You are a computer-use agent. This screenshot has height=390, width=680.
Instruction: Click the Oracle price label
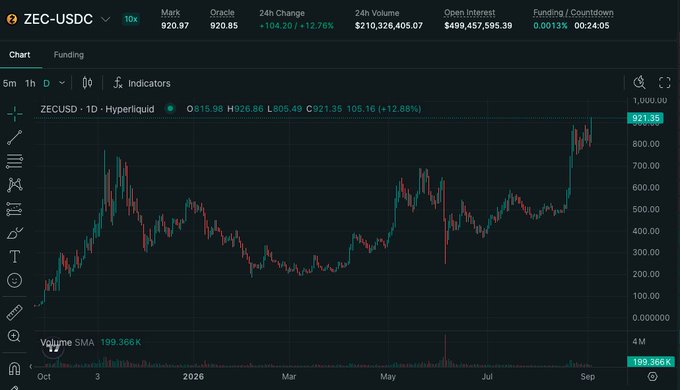point(222,13)
